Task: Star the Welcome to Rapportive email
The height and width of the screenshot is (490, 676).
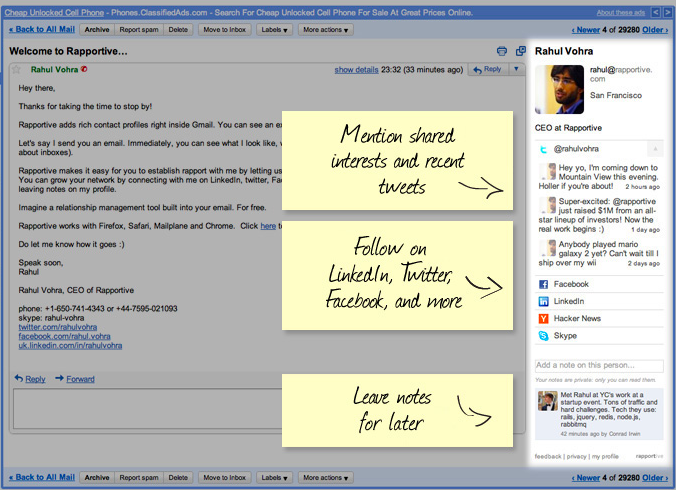Action: click(15, 70)
